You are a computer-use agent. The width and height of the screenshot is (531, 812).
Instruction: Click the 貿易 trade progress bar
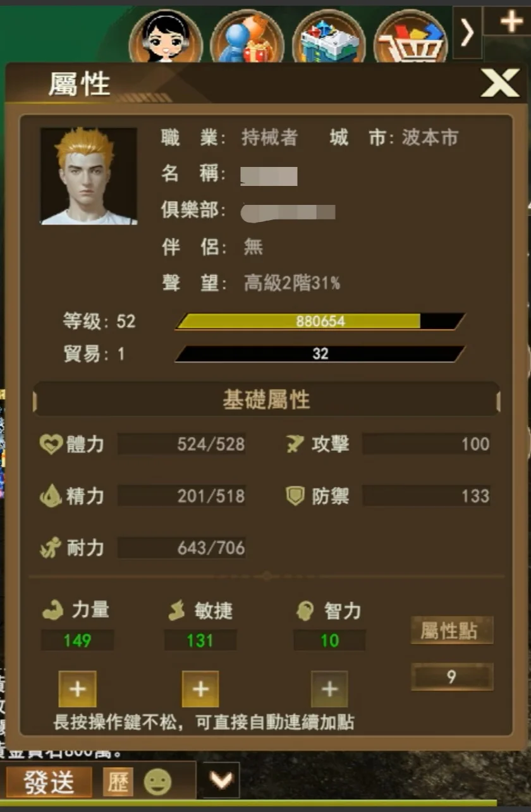320,354
